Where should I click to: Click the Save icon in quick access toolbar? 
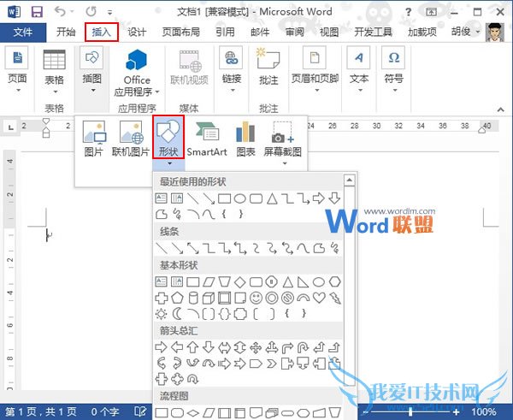tap(37, 12)
